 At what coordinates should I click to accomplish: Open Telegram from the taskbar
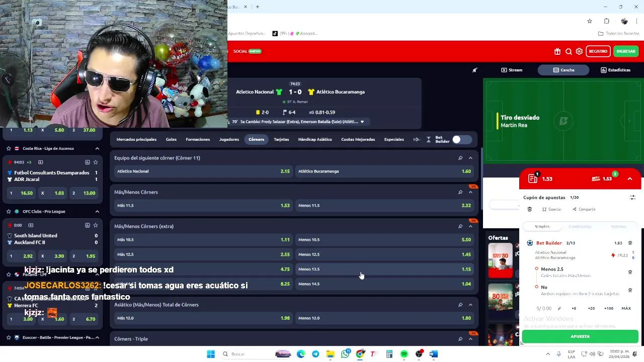point(315,354)
